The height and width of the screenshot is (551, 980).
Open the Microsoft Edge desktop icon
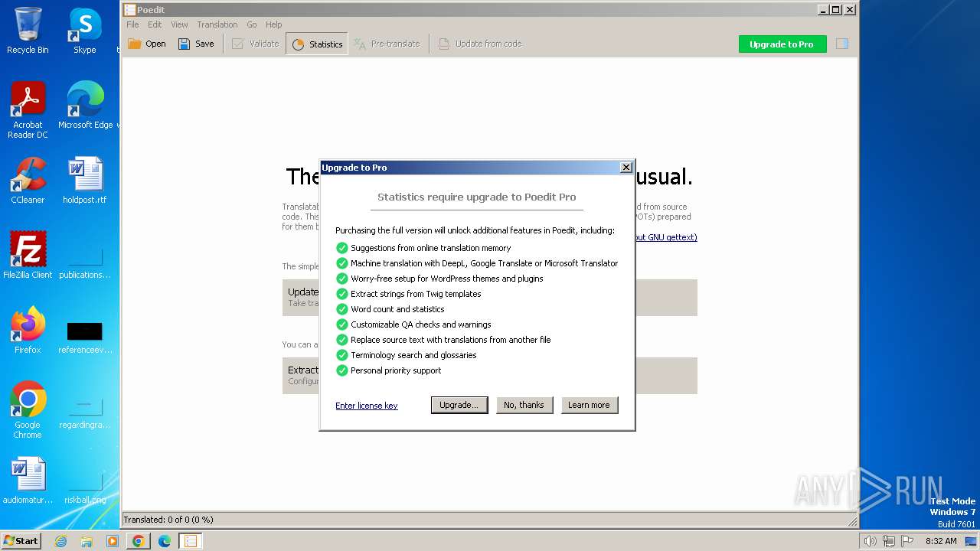[85, 106]
